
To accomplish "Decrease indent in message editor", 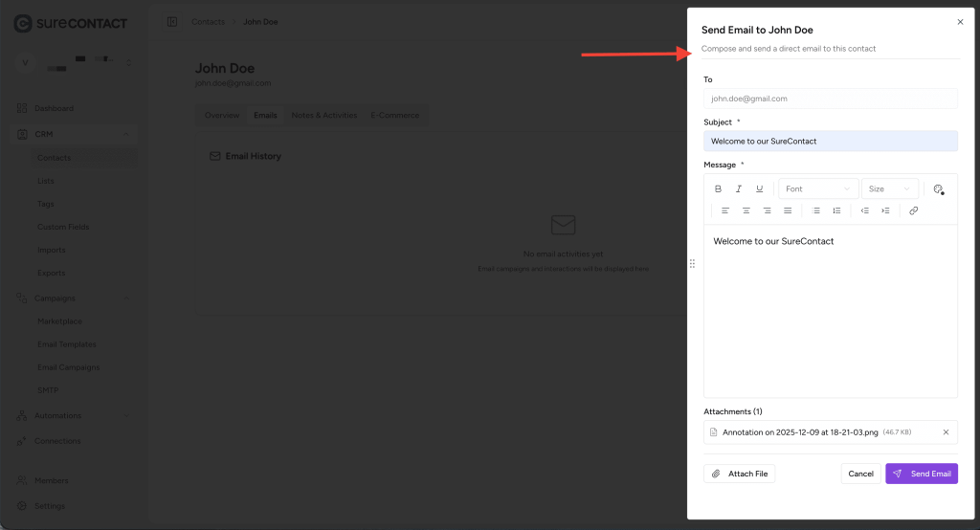I will [x=865, y=210].
